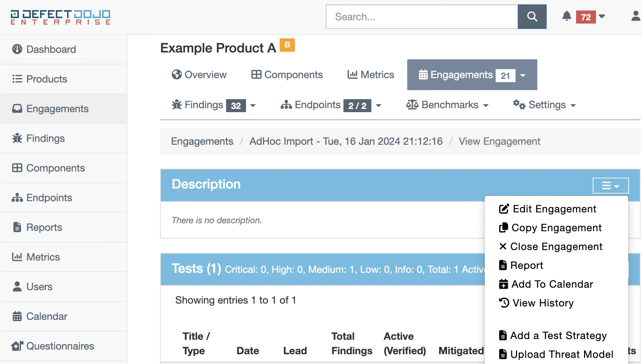The image size is (642, 364).
Task: Select Edit Engagement menu item
Action: click(x=554, y=209)
